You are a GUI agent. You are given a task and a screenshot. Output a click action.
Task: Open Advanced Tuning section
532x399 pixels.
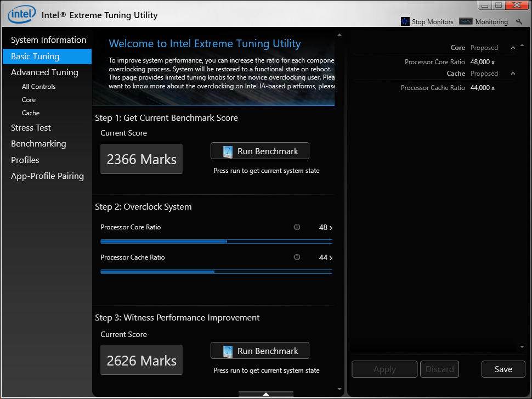point(44,72)
